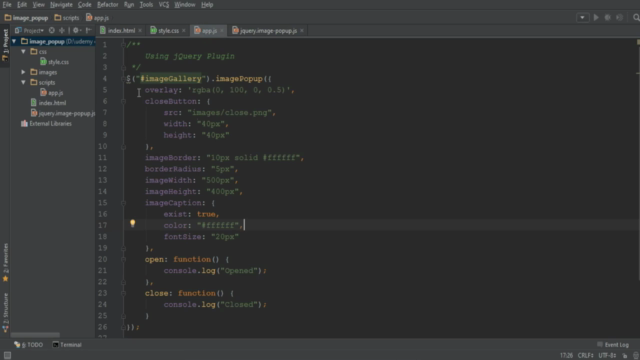Viewport: 640px width, 360px height.
Task: Close the index.html tab
Action: coord(140,31)
